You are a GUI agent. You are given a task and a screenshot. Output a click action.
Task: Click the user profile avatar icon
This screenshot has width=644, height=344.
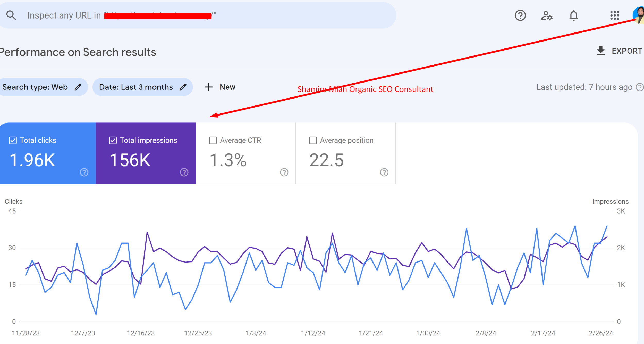[638, 16]
